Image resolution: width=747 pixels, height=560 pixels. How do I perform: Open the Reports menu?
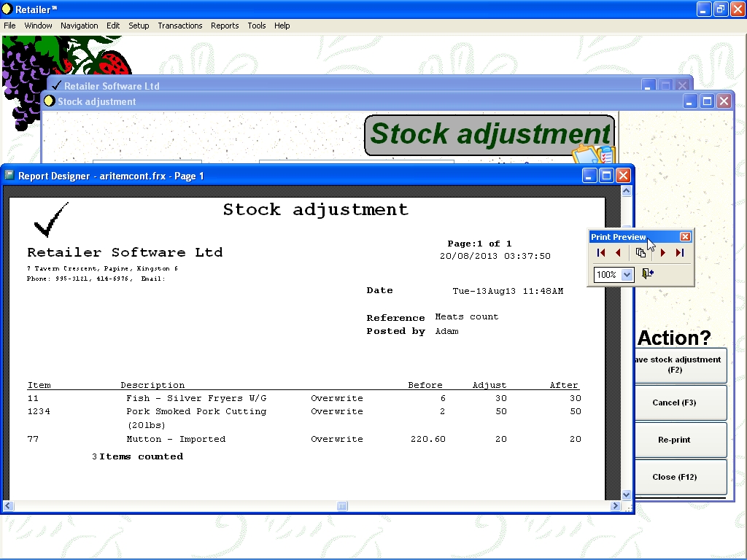pos(225,26)
